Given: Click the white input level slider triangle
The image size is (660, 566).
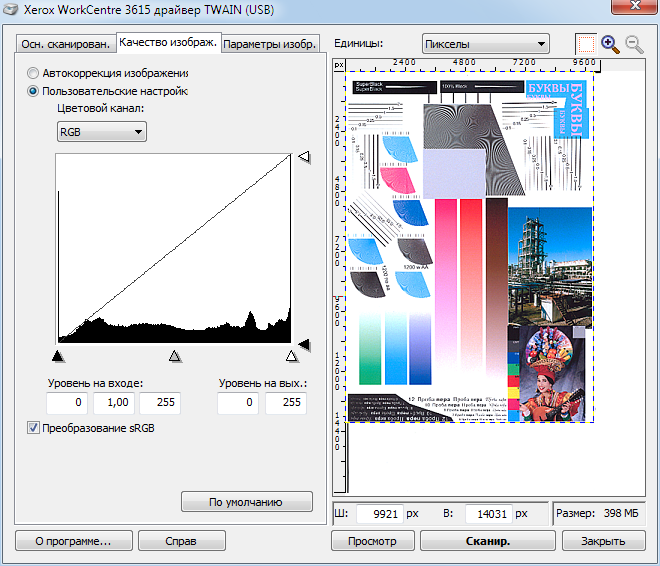Looking at the screenshot, I should [292, 356].
